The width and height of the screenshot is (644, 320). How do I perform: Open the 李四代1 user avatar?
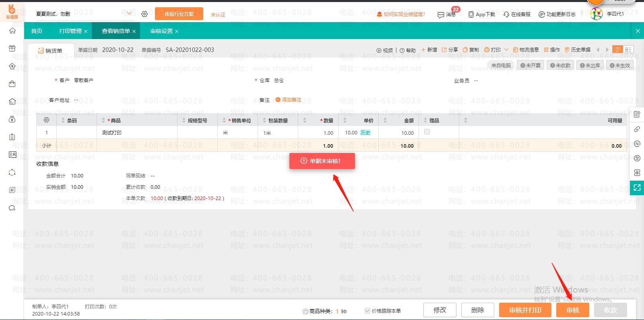[596, 14]
